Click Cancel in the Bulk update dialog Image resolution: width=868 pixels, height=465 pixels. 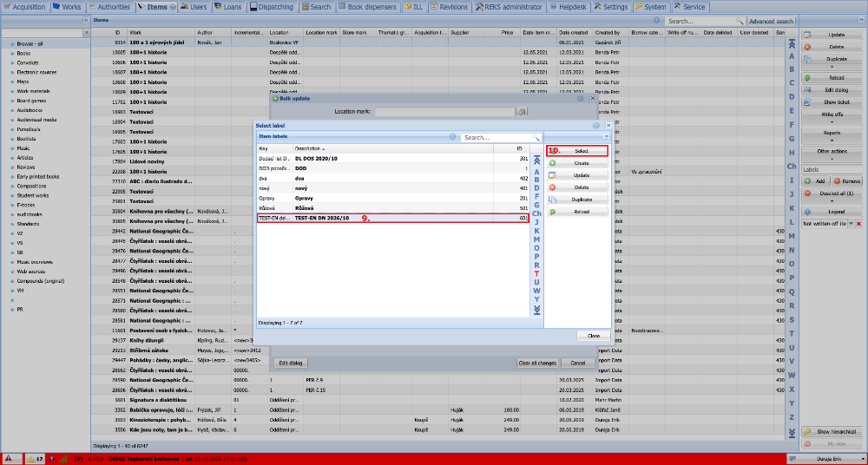pos(577,363)
